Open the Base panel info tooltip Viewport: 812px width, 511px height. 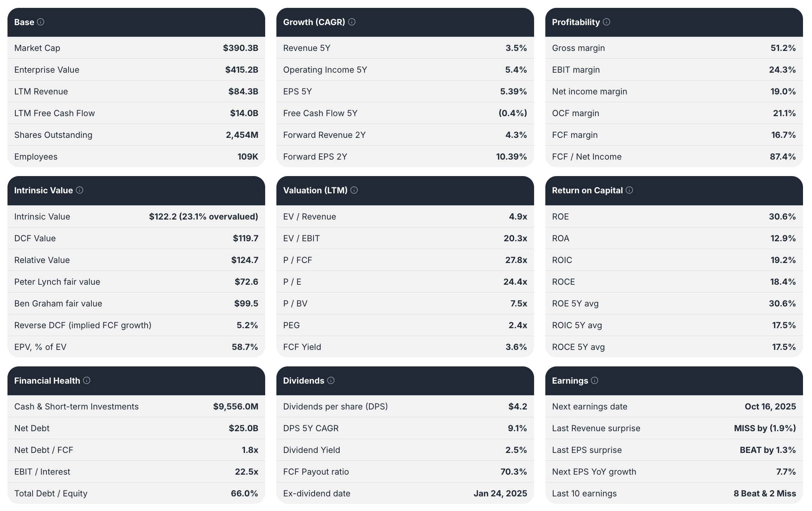41,22
